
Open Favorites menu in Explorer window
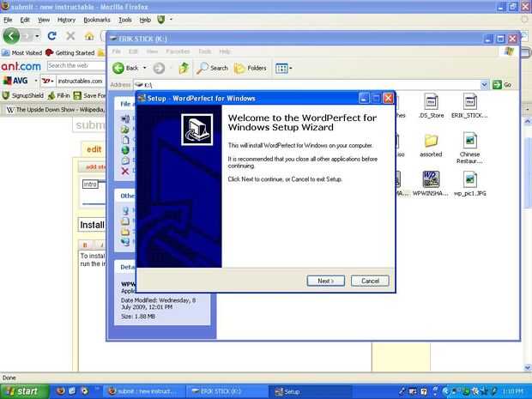pos(178,51)
